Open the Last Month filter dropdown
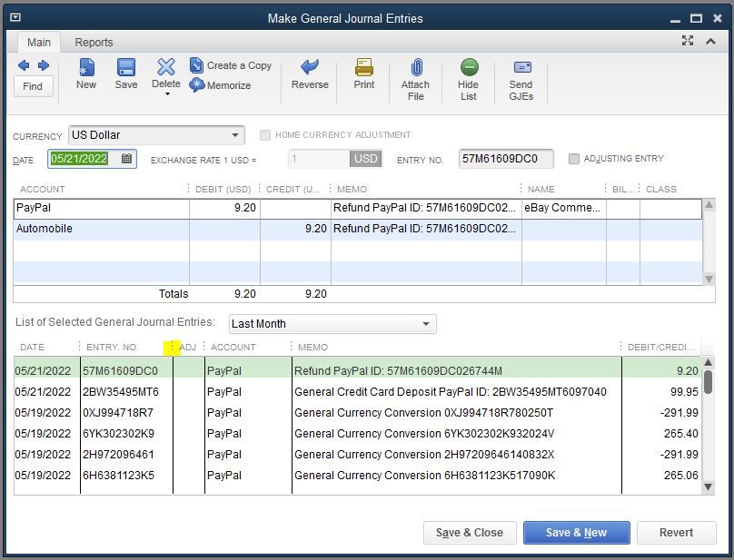The width and height of the screenshot is (734, 560). click(426, 324)
